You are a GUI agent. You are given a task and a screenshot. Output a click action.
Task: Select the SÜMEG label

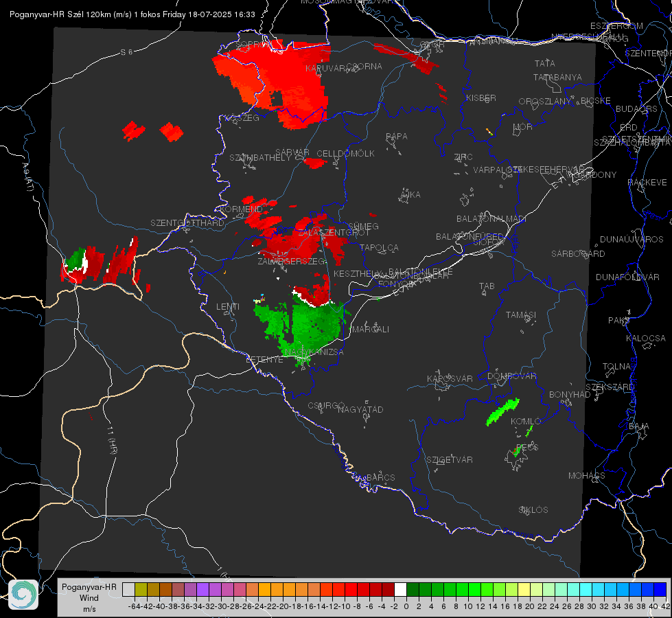pyautogui.click(x=363, y=226)
